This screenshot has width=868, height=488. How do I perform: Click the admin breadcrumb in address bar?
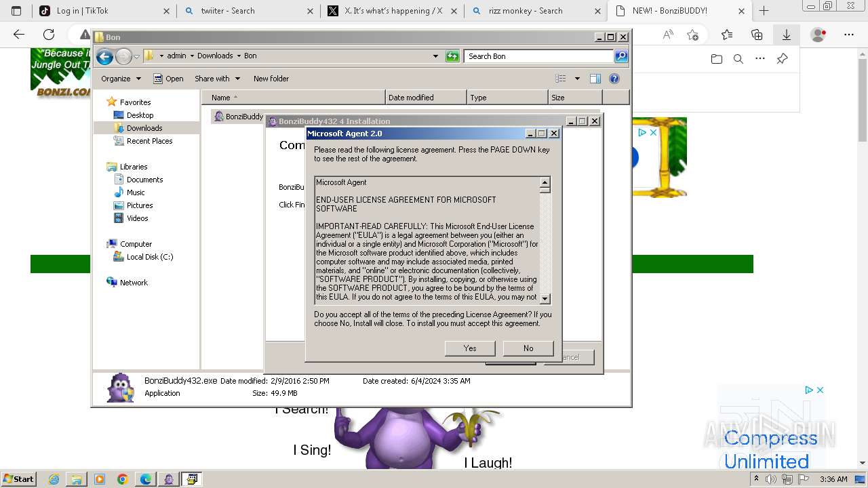click(x=176, y=56)
